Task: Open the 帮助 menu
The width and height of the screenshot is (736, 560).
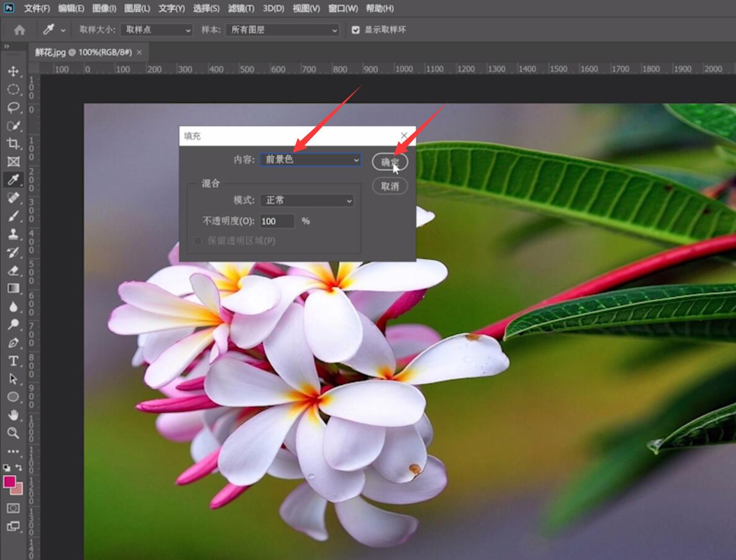Action: [x=379, y=9]
